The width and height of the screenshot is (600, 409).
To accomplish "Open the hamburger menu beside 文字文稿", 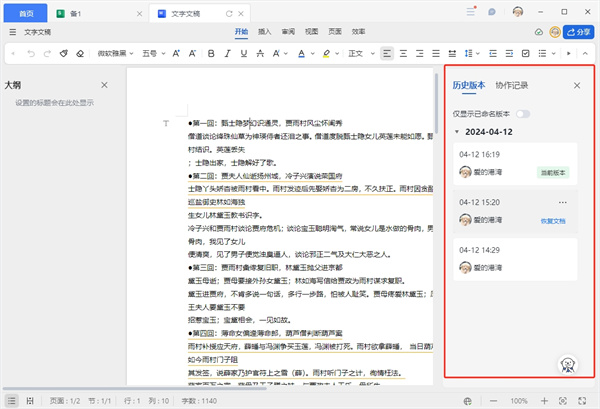I will tap(12, 32).
